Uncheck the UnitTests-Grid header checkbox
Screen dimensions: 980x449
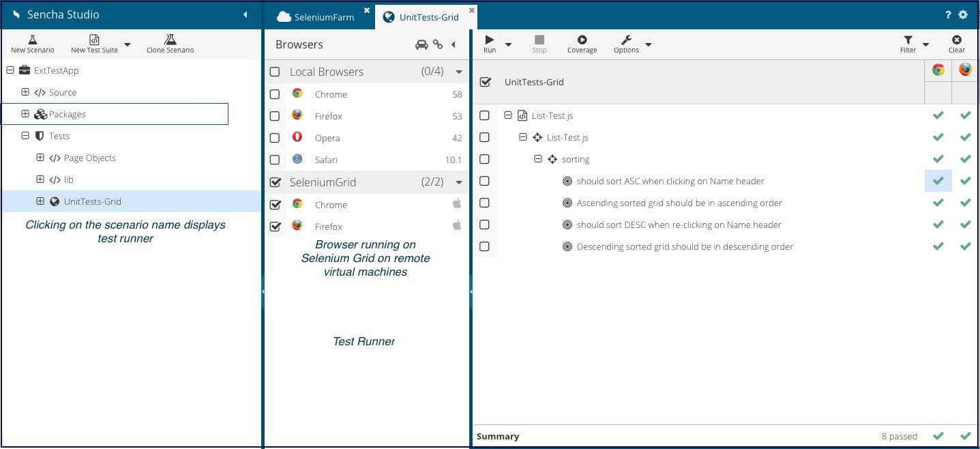click(x=485, y=82)
